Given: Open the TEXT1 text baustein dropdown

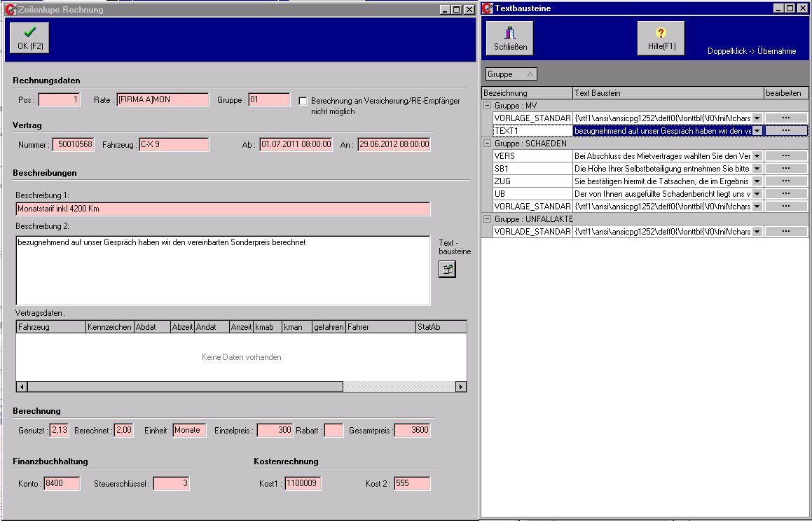Looking at the screenshot, I should [757, 131].
